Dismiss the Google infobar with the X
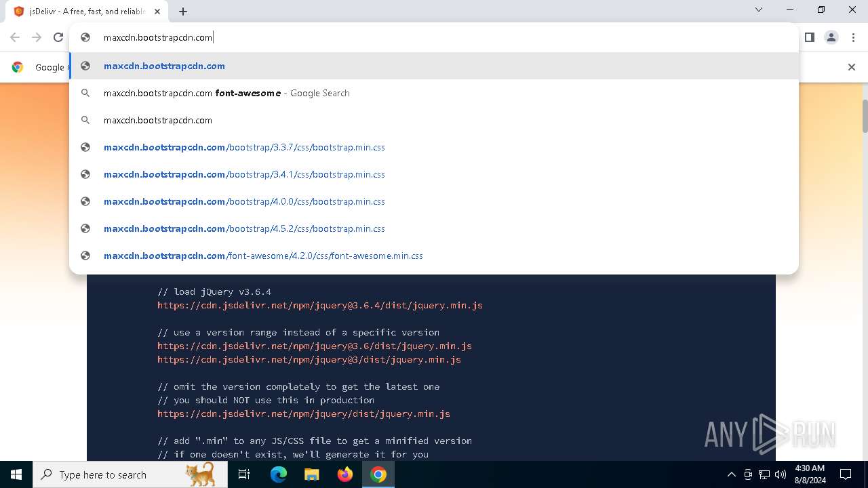The image size is (868, 488). 852,67
